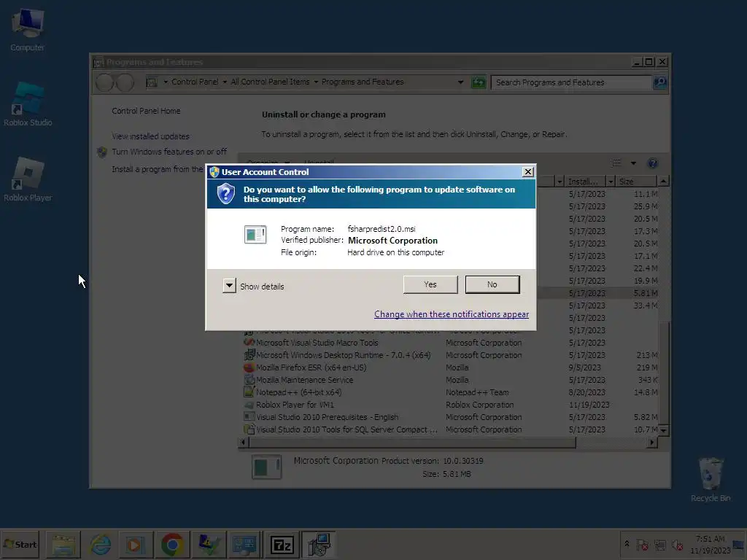The image size is (747, 560).
Task: Click 'Hard drive on this computer' text
Action: pos(395,252)
